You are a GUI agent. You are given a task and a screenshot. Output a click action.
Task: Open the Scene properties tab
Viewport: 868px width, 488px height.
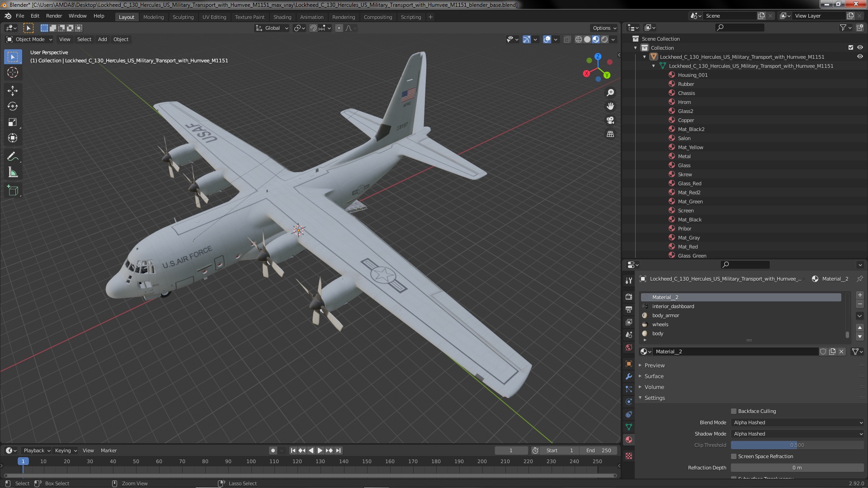click(x=628, y=335)
